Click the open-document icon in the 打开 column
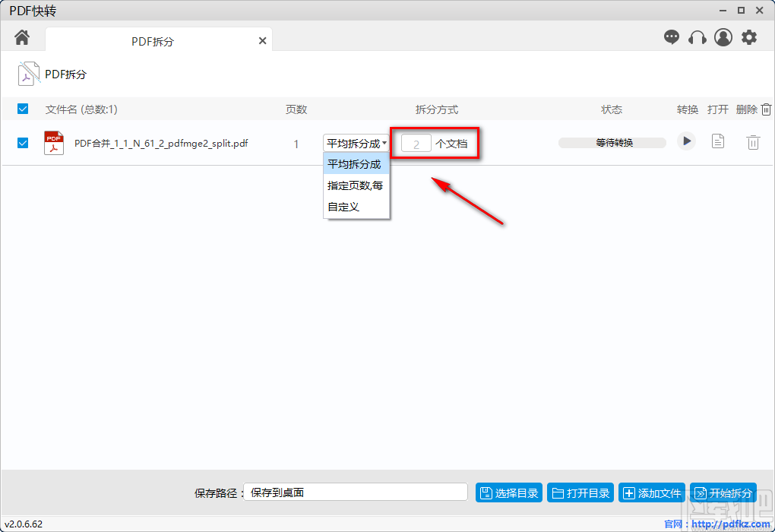The width and height of the screenshot is (775, 532). [717, 141]
